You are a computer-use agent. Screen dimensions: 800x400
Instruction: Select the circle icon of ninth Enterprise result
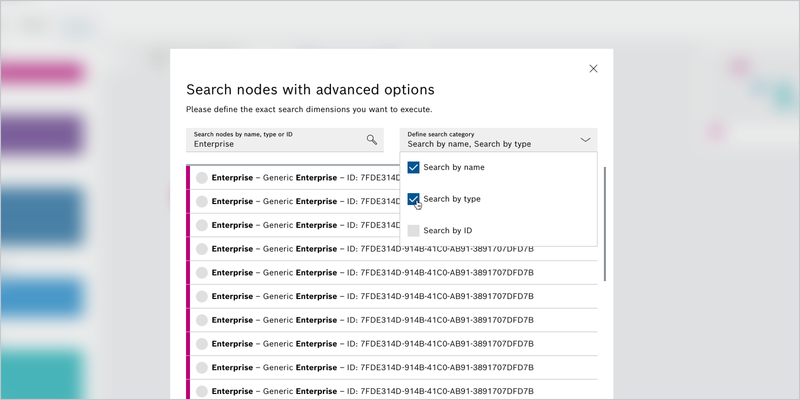point(202,367)
